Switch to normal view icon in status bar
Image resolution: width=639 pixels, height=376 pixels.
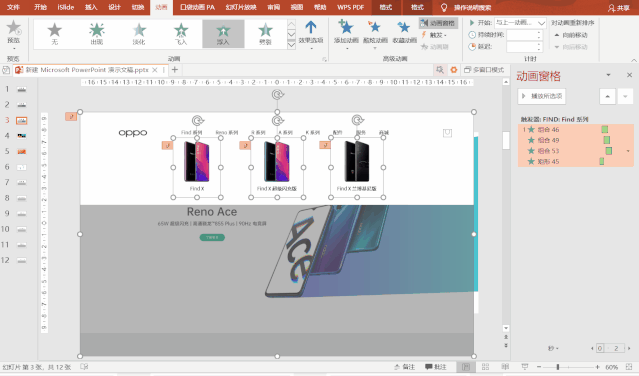click(466, 367)
